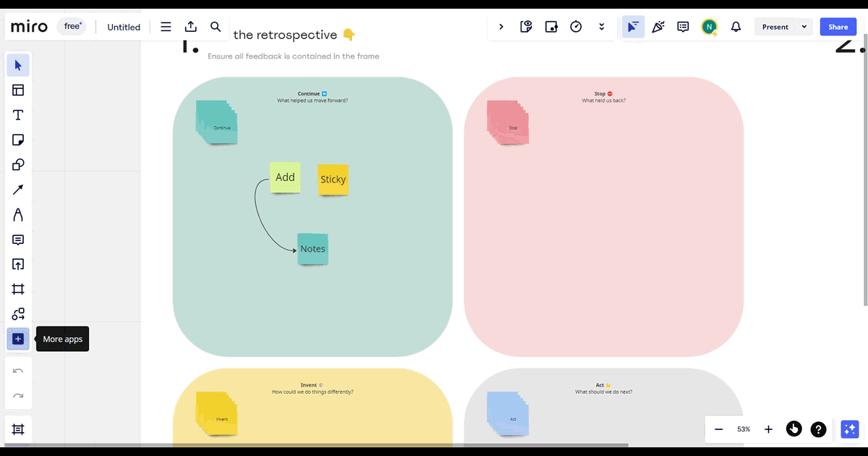Send a reaction with party icon

[x=658, y=27]
